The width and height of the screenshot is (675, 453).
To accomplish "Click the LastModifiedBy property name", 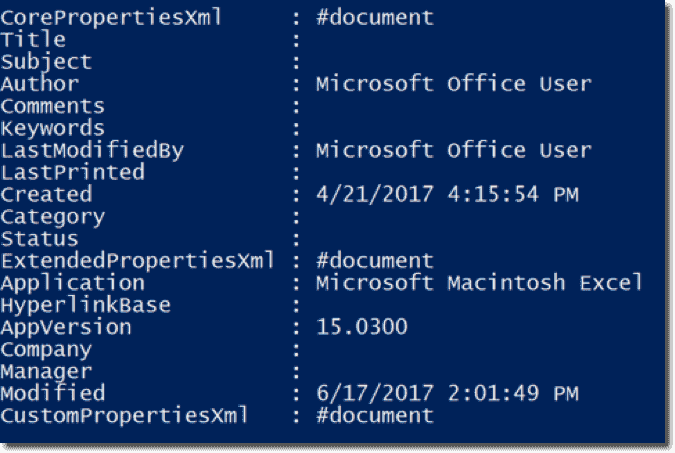I will (x=92, y=150).
